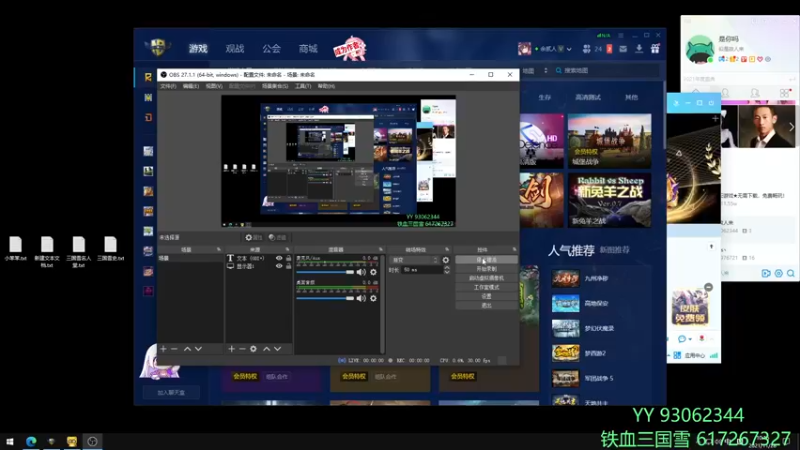Mute the desktop audio channel
Image resolution: width=800 pixels, height=450 pixels.
(x=361, y=298)
